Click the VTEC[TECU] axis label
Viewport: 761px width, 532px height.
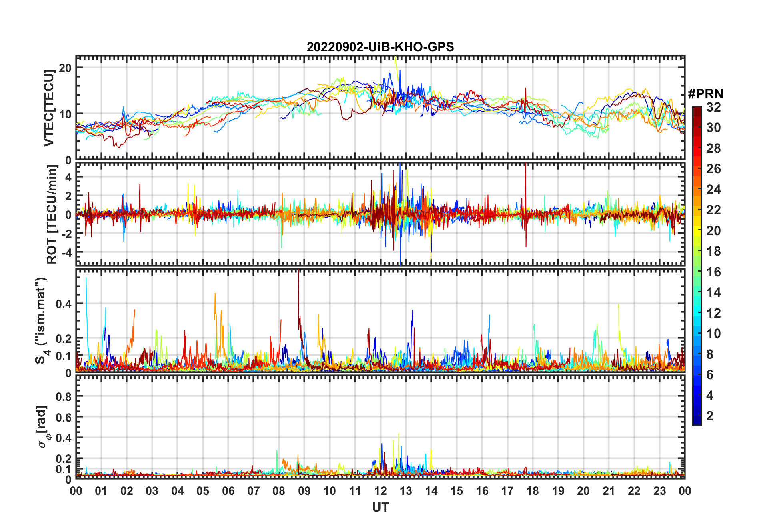tap(49, 108)
